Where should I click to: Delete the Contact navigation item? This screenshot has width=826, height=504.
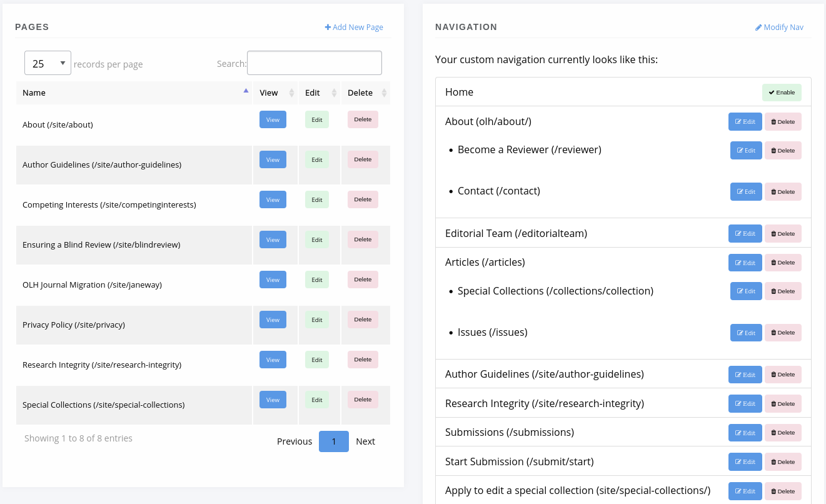(x=783, y=192)
